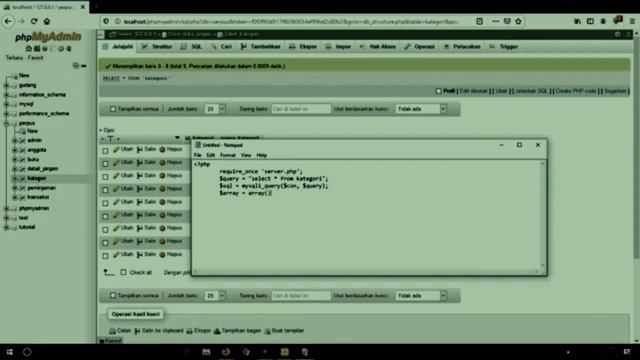Go to the browser home page
The width and height of the screenshot is (640, 360).
click(47, 21)
